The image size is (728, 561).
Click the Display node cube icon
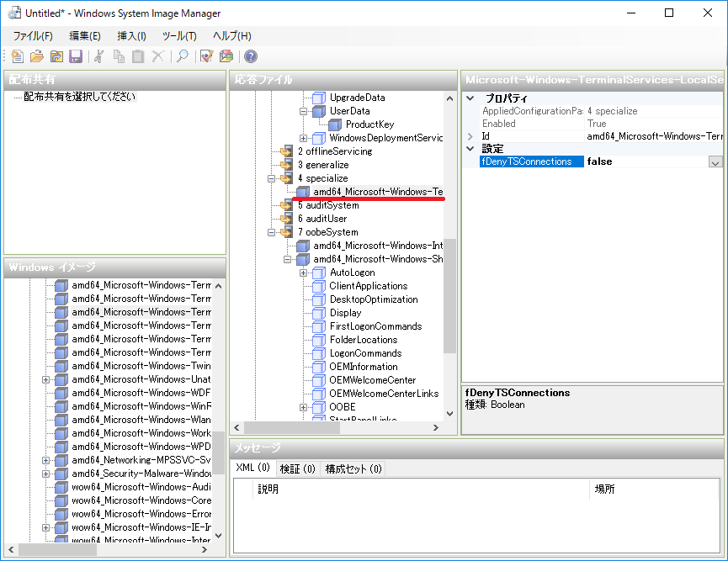coord(318,313)
